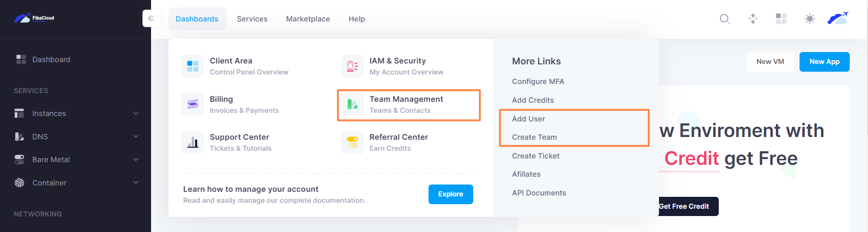Open Support Center Tickets & Tutorials

tap(241, 142)
